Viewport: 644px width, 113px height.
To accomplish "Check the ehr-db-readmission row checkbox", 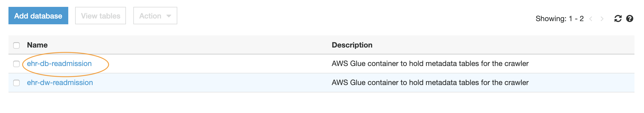I will (16, 64).
